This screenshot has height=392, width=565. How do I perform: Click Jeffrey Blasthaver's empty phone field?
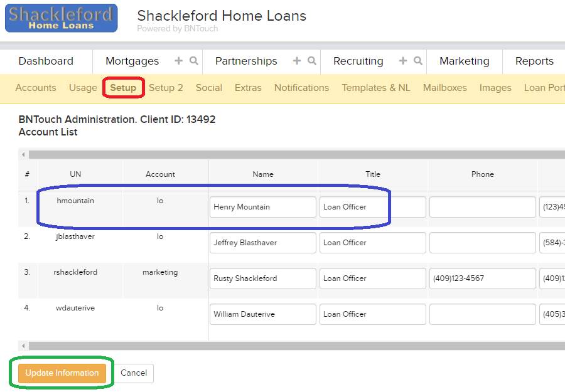pos(483,243)
